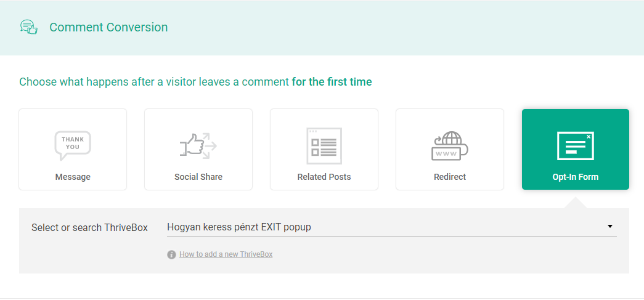
Task: Select the Opt-In Form option label
Action: (576, 177)
